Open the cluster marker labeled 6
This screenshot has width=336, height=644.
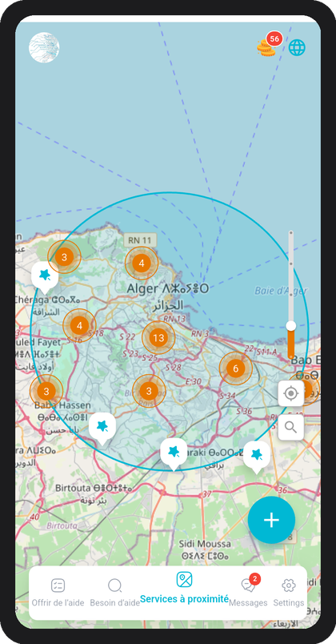235,368
